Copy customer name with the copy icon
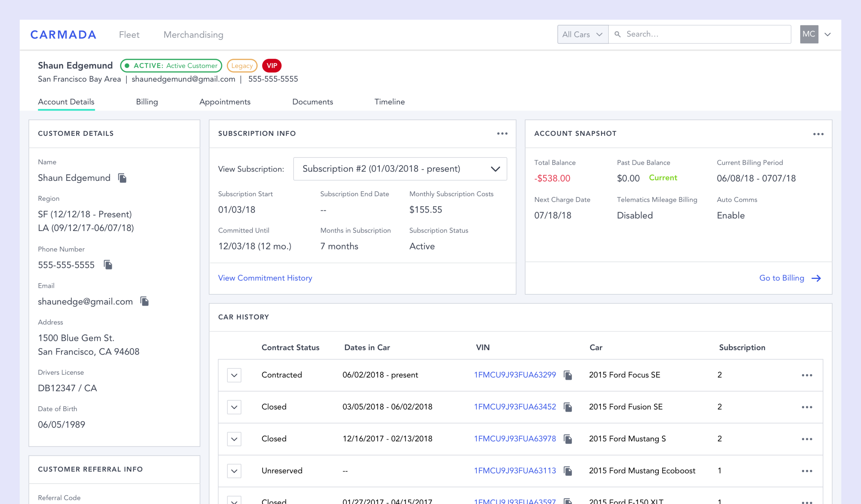Image resolution: width=861 pixels, height=504 pixels. pyautogui.click(x=122, y=178)
